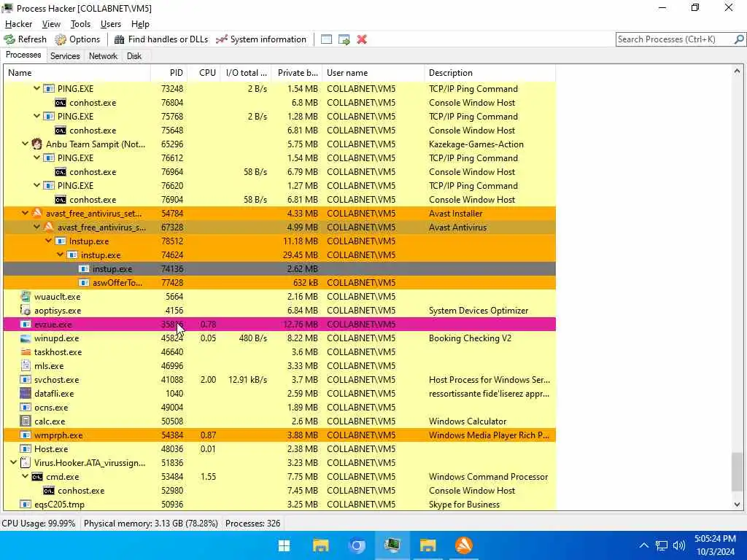Sort by the Name column header

pos(77,73)
